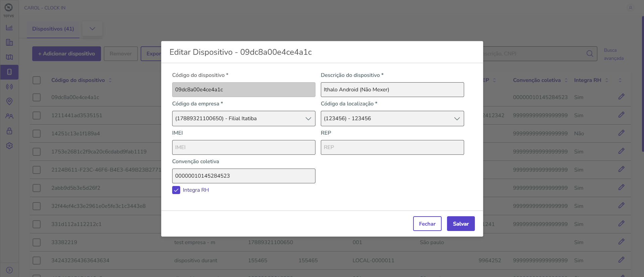Image resolution: width=644 pixels, height=277 pixels.
Task: Click the pencil edit icon for 33382219
Action: click(x=621, y=242)
